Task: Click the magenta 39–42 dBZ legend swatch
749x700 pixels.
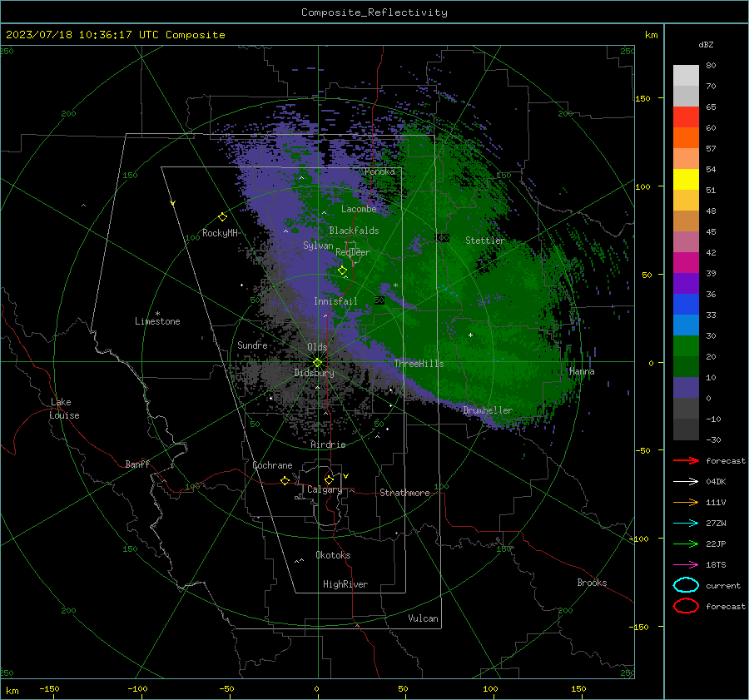Action: [686, 263]
